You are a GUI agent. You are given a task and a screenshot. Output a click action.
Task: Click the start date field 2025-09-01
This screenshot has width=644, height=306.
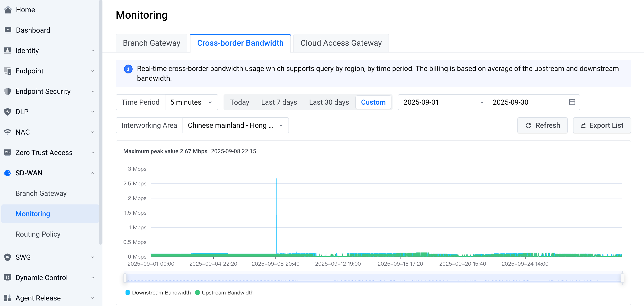(x=421, y=102)
